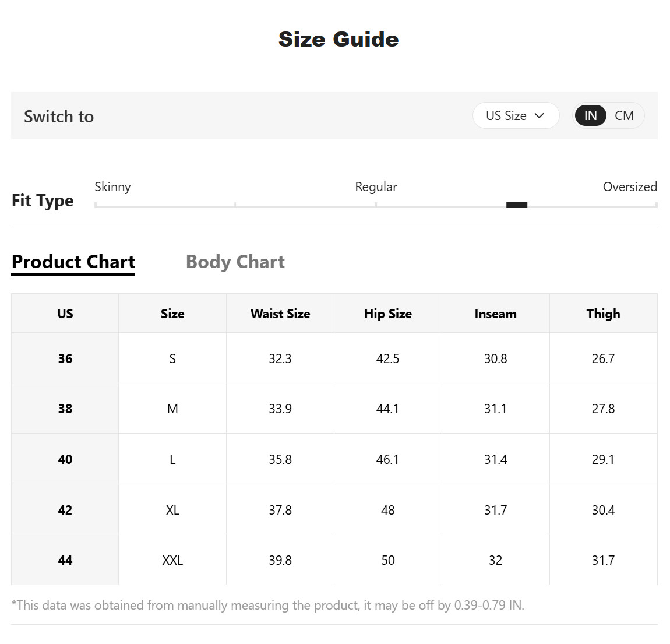
Task: Click the Fit Type slider marker
Action: [517, 205]
